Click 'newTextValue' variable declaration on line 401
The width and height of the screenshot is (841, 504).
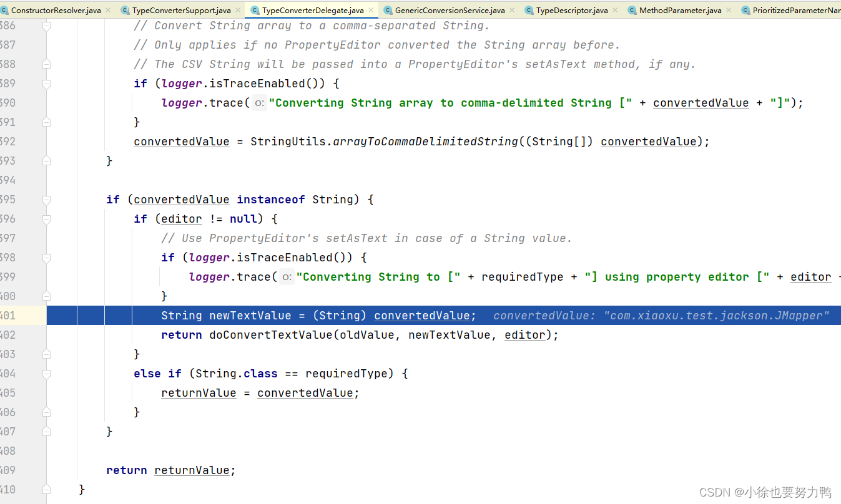tap(250, 316)
